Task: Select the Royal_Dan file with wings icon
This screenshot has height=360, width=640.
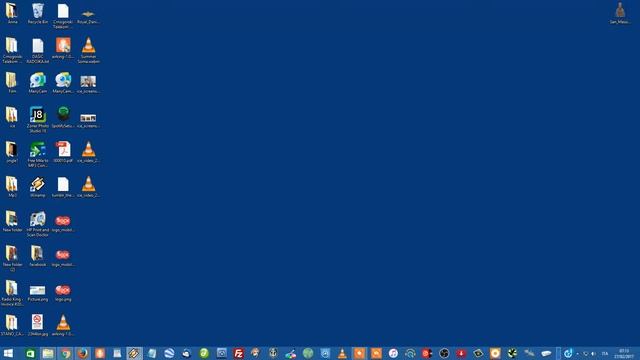Action: 88,16
